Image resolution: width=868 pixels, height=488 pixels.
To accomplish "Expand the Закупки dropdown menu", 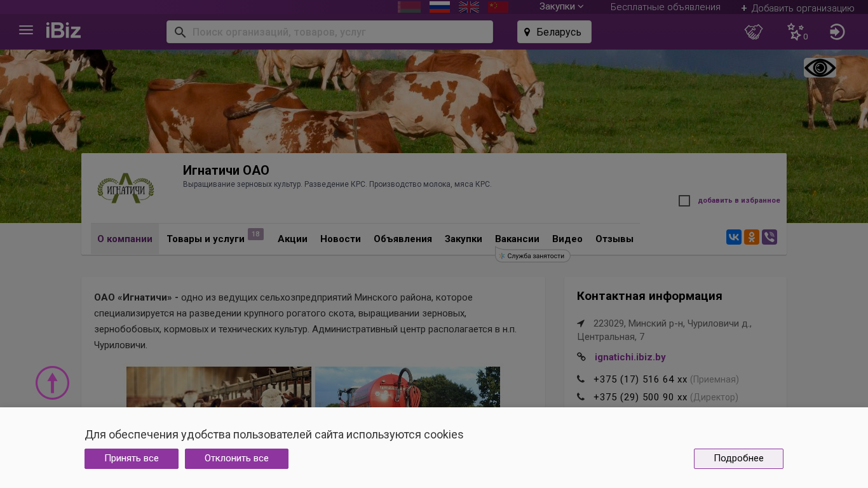I will coord(561,6).
